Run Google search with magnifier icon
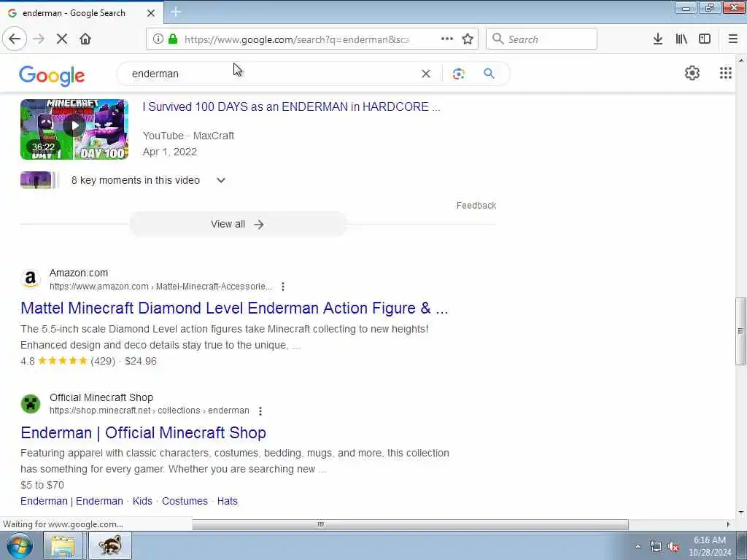Image resolution: width=747 pixels, height=560 pixels. click(489, 74)
